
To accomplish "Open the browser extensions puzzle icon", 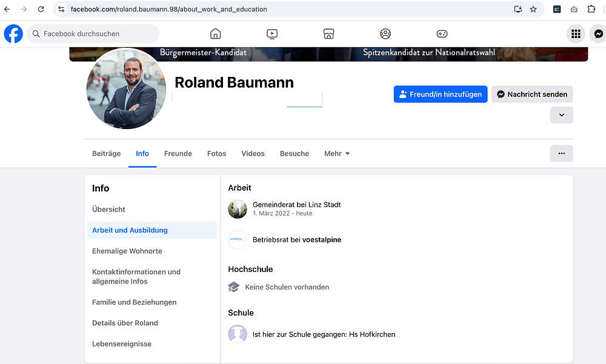I will pyautogui.click(x=591, y=9).
